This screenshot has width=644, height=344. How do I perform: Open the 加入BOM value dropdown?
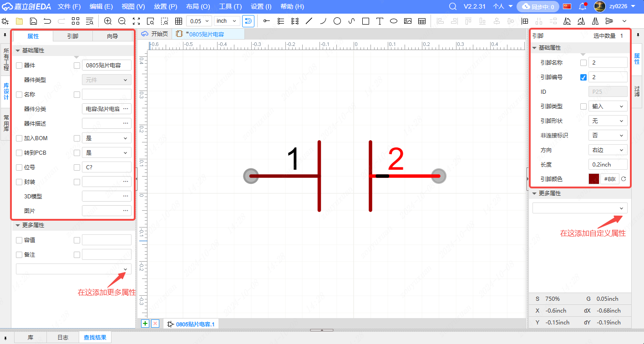tap(106, 138)
